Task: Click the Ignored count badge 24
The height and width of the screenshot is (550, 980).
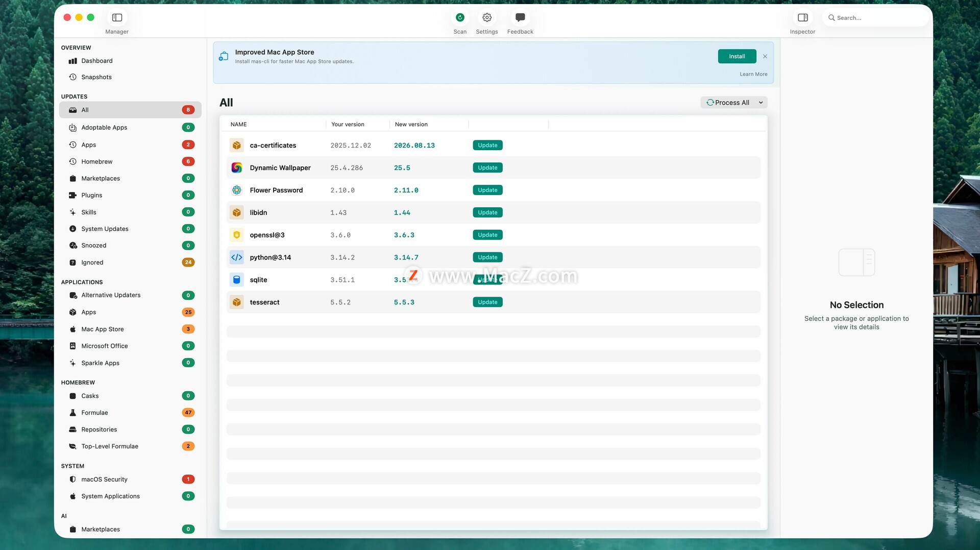Action: [188, 262]
